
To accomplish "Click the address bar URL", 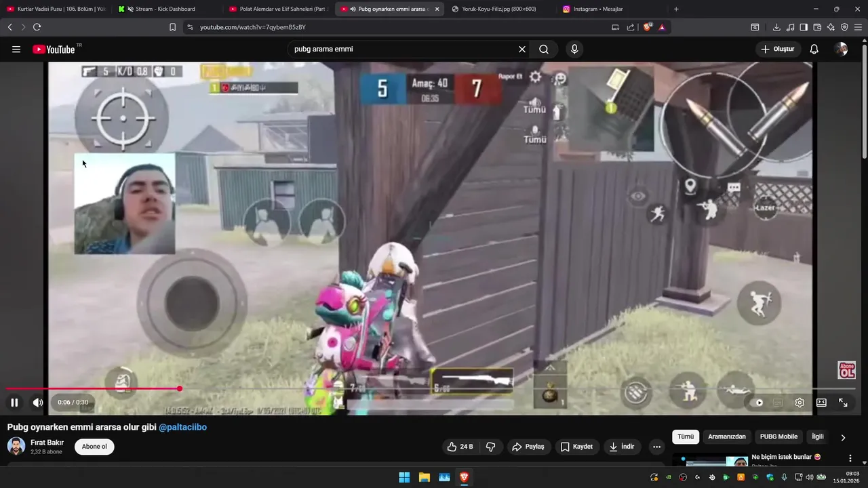I will [x=252, y=27].
